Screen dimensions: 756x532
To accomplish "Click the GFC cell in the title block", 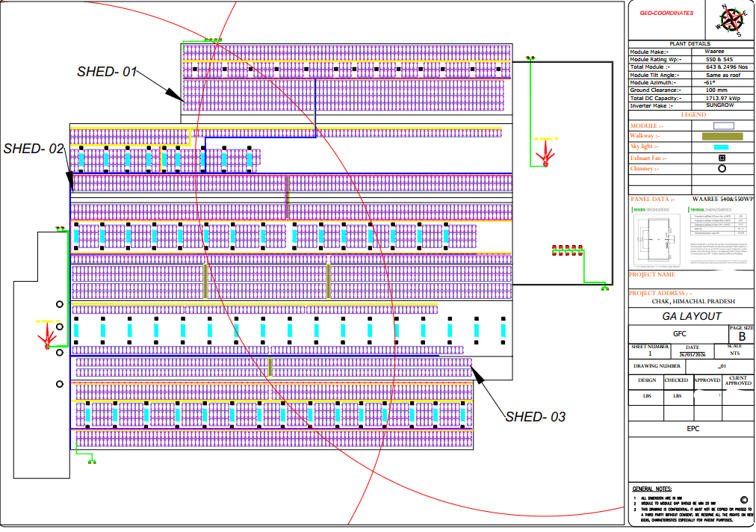I will pyautogui.click(x=679, y=334).
